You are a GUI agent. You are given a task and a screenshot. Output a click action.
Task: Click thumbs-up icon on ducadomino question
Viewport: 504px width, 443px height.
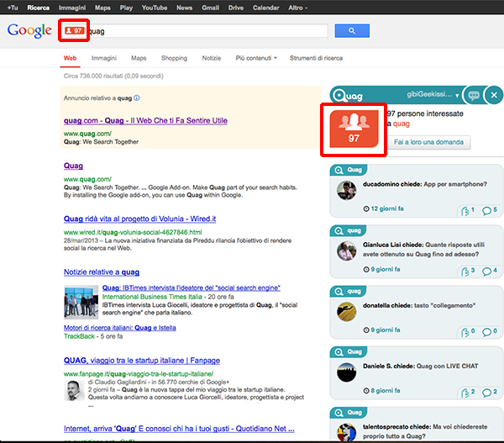click(x=465, y=211)
